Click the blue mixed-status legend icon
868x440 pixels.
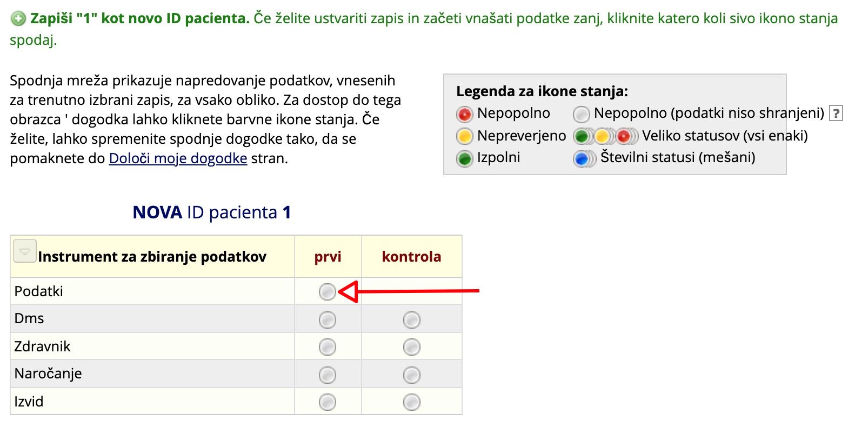[582, 159]
